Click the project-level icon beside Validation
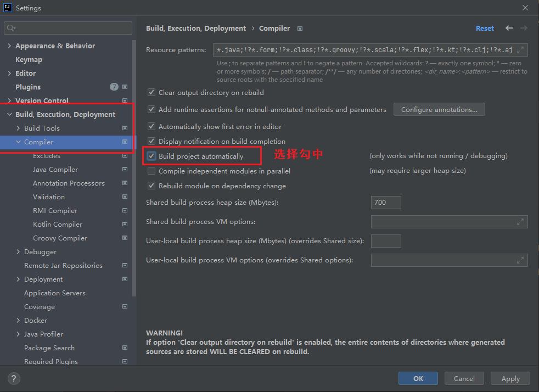 pos(125,197)
